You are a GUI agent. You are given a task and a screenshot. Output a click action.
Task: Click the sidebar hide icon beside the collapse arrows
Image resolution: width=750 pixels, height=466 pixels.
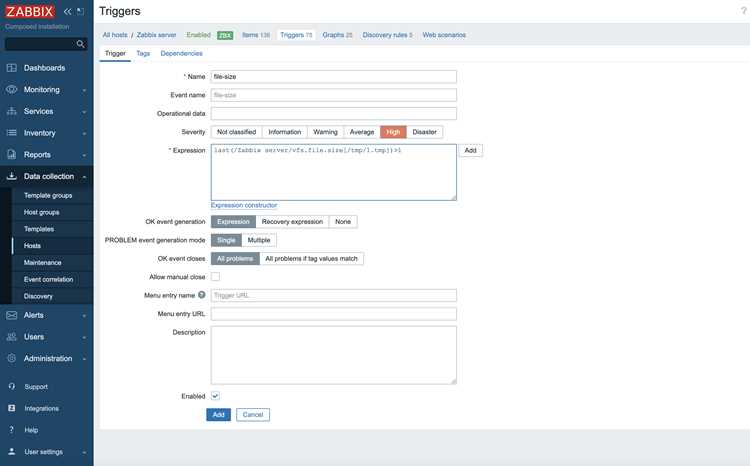click(x=80, y=11)
